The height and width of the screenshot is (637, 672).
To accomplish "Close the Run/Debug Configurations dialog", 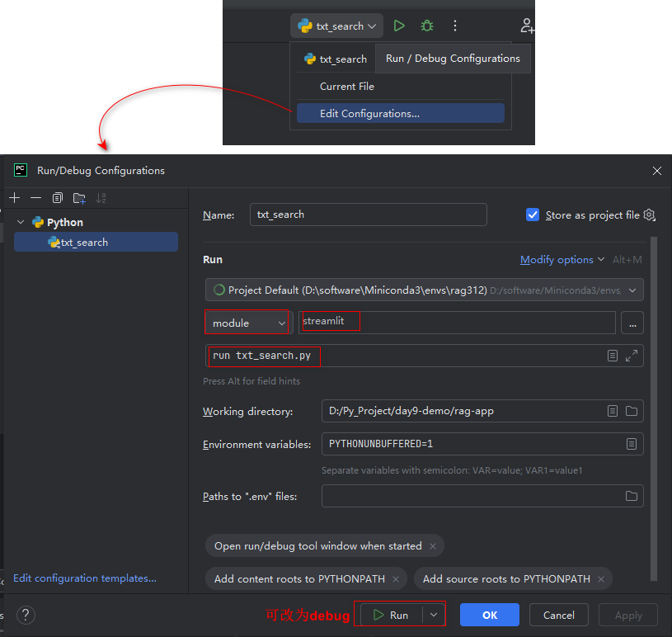I will point(656,171).
